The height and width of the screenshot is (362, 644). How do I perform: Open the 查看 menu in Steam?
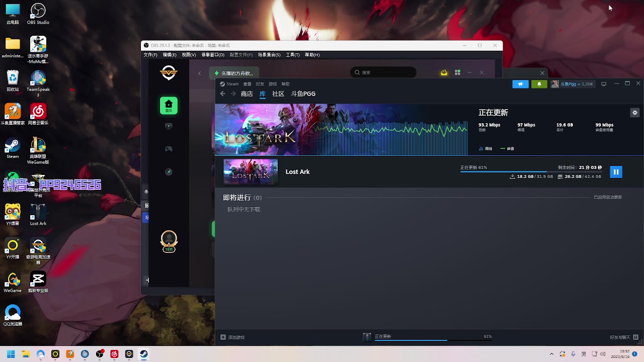(247, 84)
